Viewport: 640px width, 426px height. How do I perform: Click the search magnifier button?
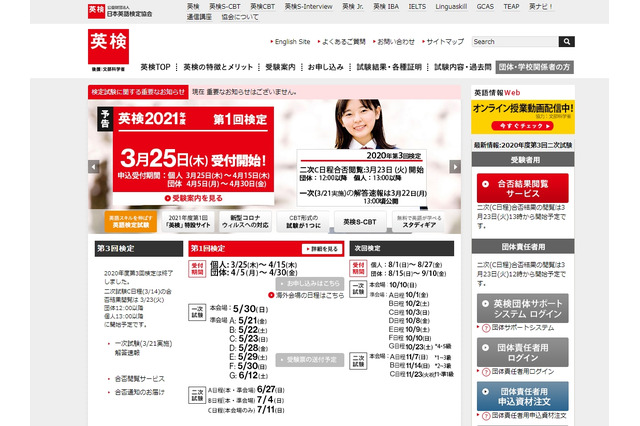567,42
